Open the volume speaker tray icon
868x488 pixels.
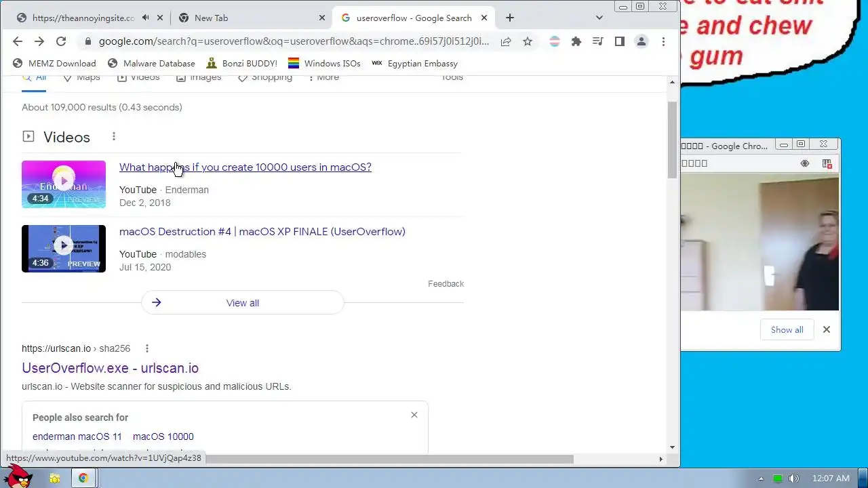tap(794, 479)
